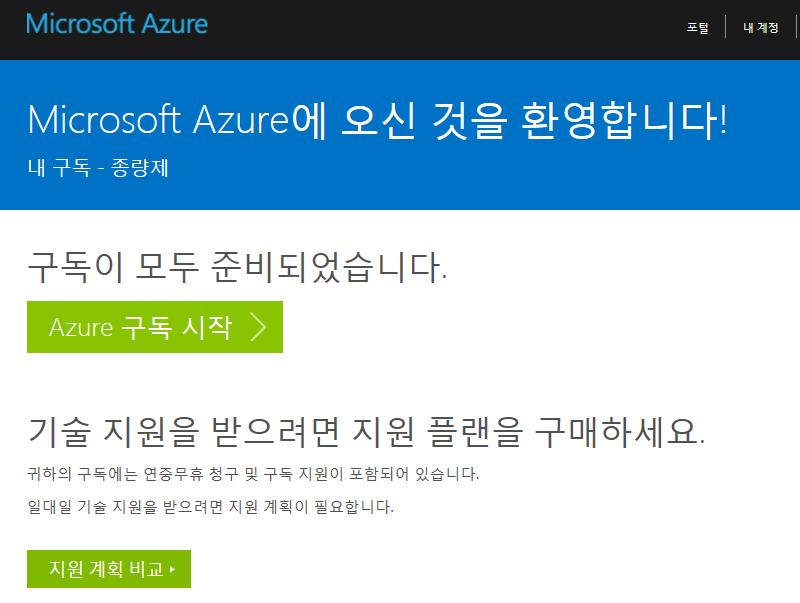Click the small triangle on 지원 계획 비교
This screenshot has width=800, height=603.
(x=172, y=569)
